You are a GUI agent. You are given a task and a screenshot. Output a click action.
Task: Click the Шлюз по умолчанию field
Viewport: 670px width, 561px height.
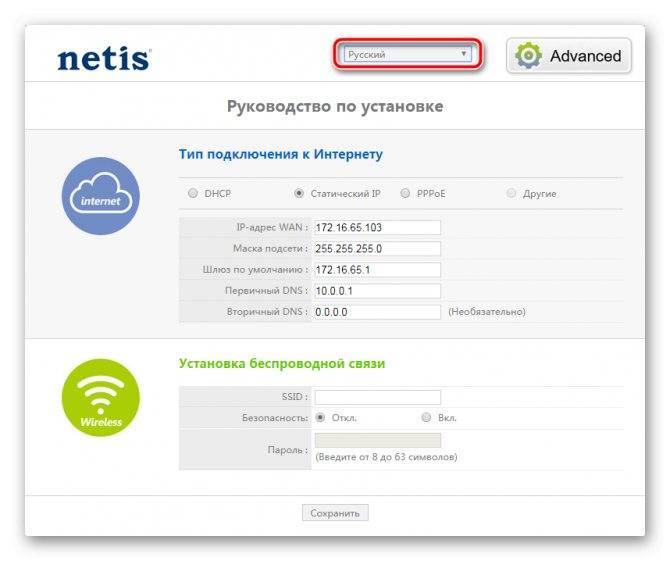coord(377,270)
